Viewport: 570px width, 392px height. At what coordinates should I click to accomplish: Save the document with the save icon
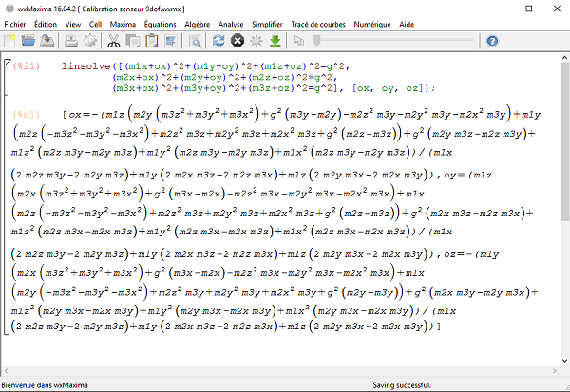click(47, 41)
